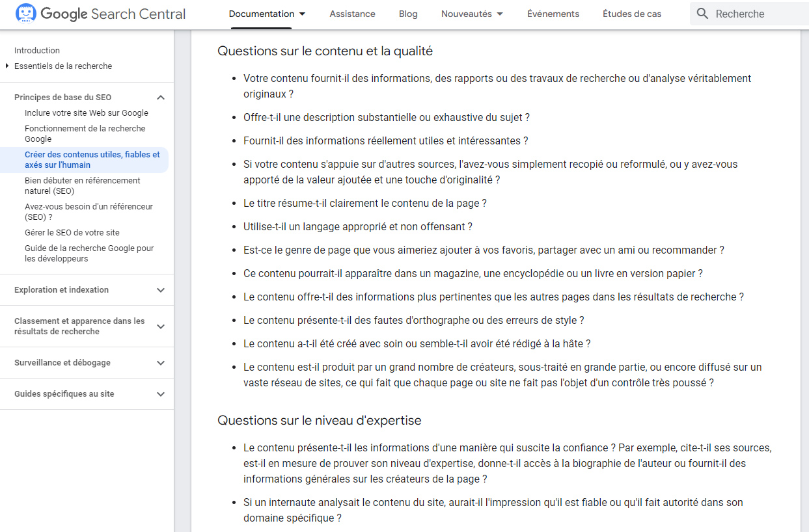Click text Si votre contenu s'appuie sur d'autres sources
809x532 pixels.
click(x=491, y=172)
